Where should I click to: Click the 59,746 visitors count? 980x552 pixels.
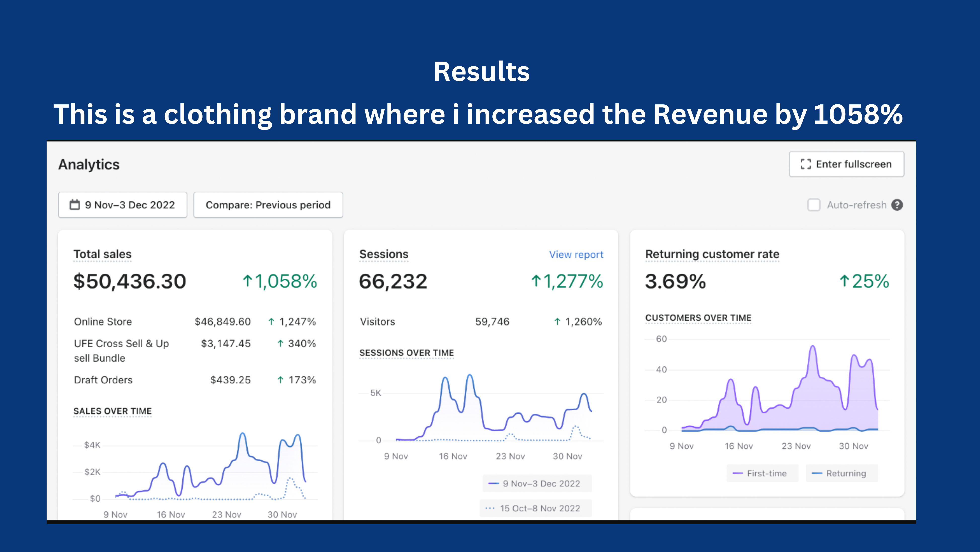(492, 322)
